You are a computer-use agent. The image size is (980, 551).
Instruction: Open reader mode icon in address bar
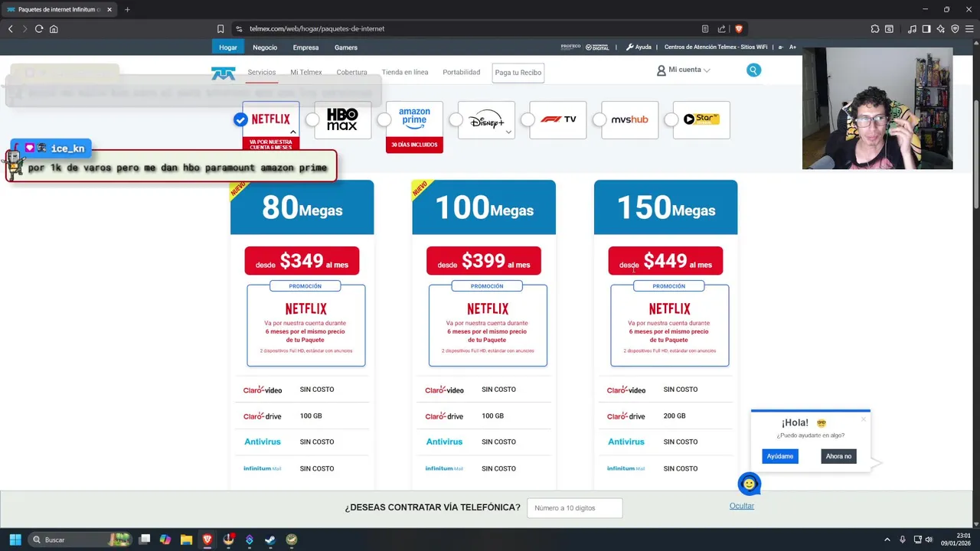[x=705, y=29]
